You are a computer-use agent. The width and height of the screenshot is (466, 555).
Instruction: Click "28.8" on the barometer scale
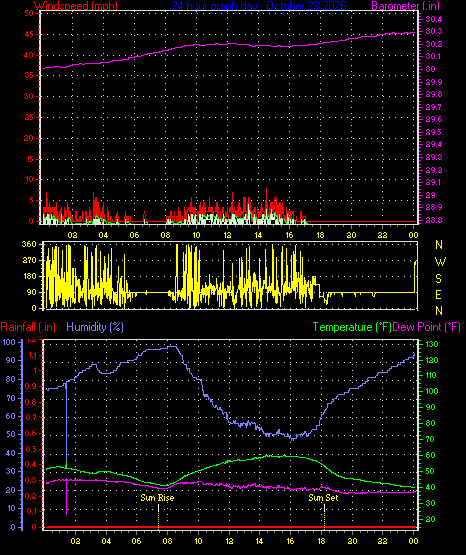433,220
